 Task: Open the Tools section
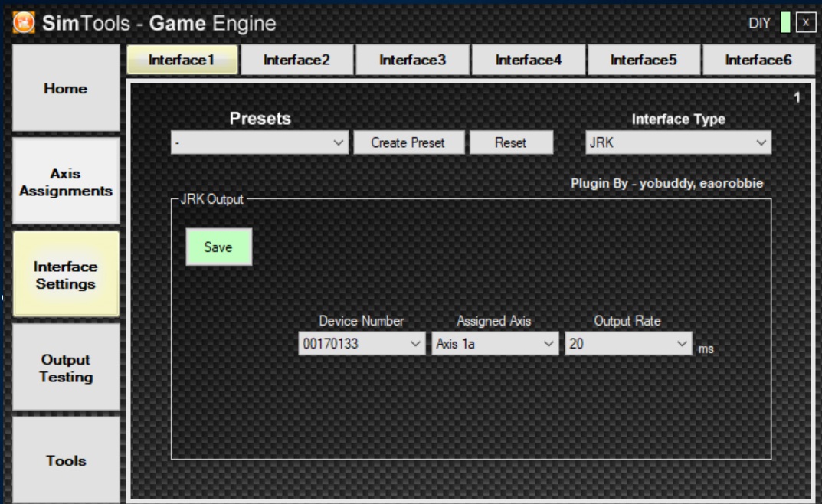pyautogui.click(x=66, y=460)
